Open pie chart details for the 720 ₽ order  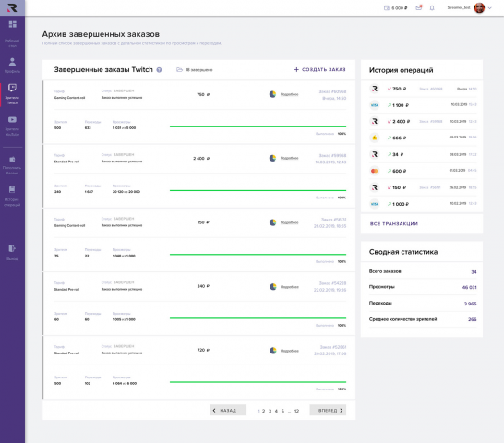pyautogui.click(x=273, y=351)
